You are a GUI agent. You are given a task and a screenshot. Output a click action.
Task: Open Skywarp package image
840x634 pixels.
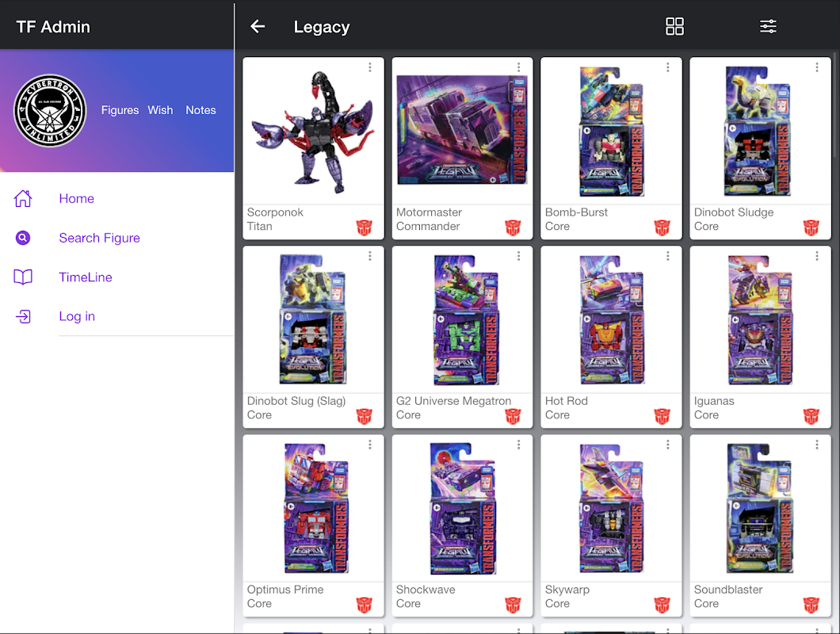coord(611,509)
